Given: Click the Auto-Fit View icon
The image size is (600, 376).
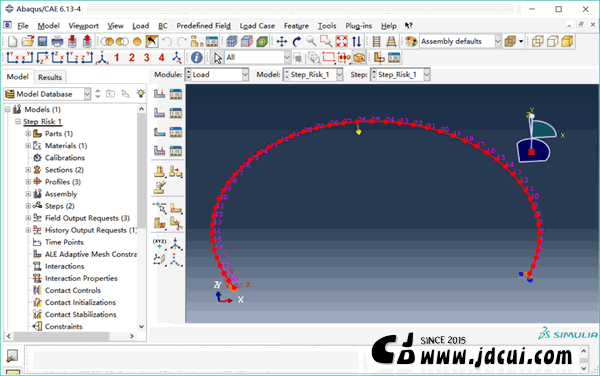Looking at the screenshot, I should pyautogui.click(x=341, y=41).
